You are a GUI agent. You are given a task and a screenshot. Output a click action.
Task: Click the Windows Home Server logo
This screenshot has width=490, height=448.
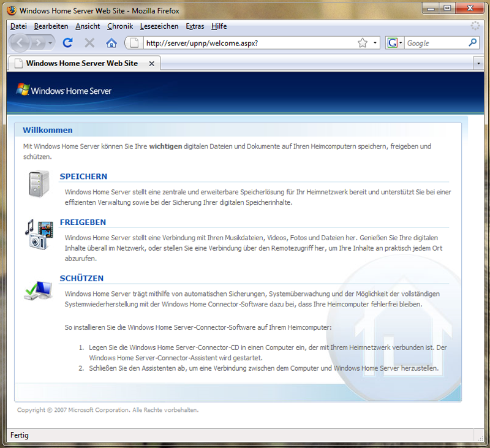click(64, 91)
